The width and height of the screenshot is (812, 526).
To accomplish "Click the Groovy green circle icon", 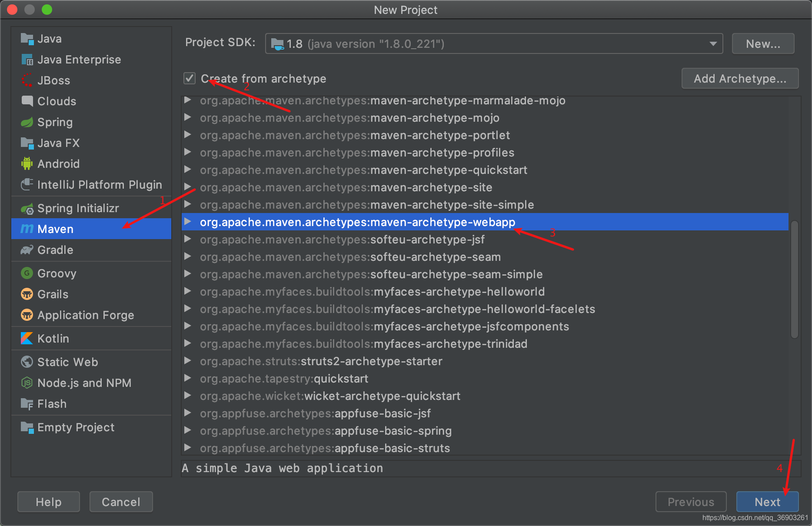I will click(x=27, y=273).
